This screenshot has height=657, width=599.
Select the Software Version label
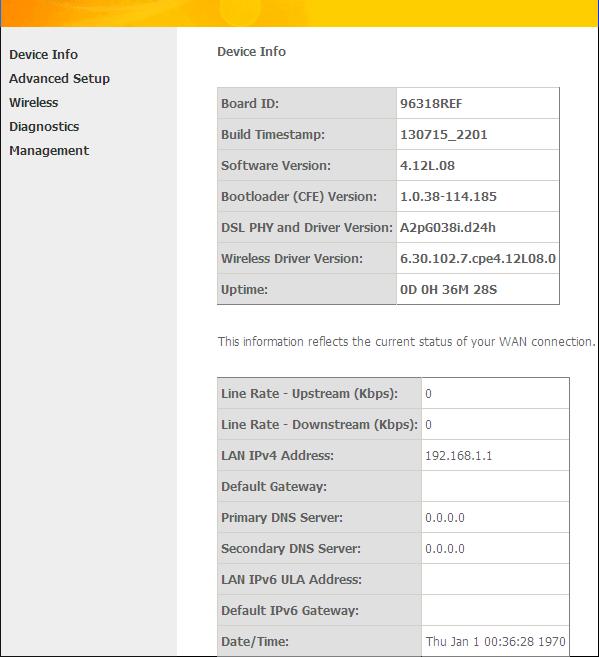coord(276,166)
